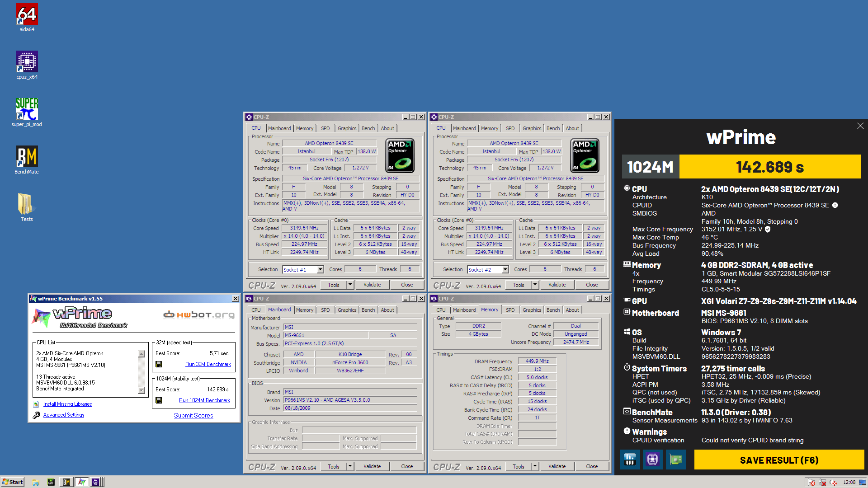Viewport: 868px width, 488px height.
Task: Click the Show desktop icon by the clock
Action: point(863,482)
